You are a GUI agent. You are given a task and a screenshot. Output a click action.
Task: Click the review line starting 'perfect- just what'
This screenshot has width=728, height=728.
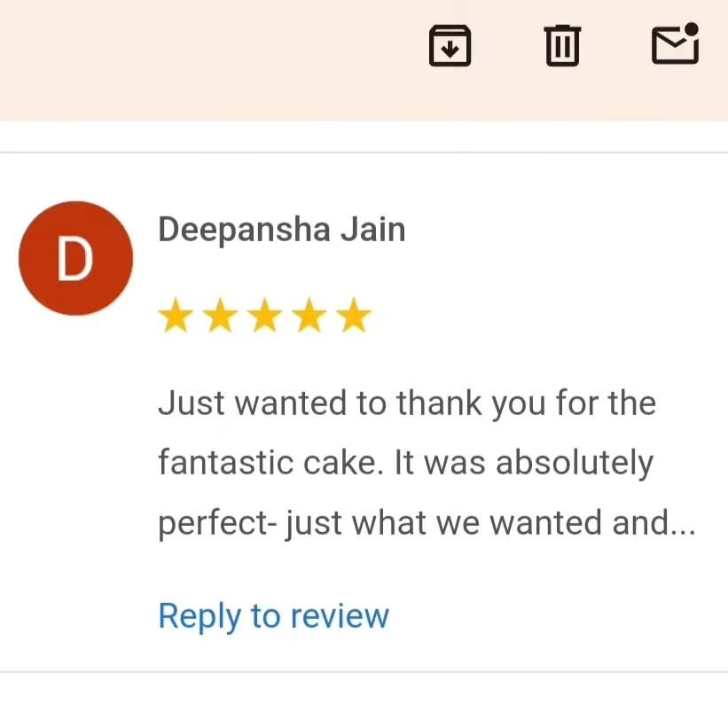427,524
